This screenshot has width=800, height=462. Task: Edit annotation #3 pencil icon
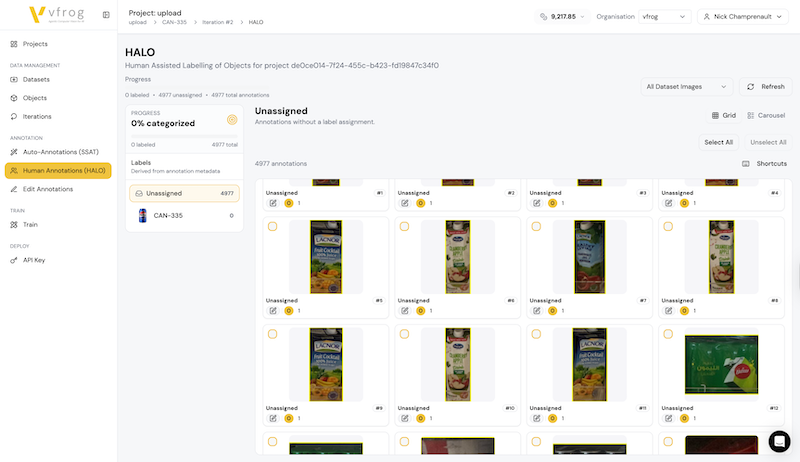[x=537, y=203]
